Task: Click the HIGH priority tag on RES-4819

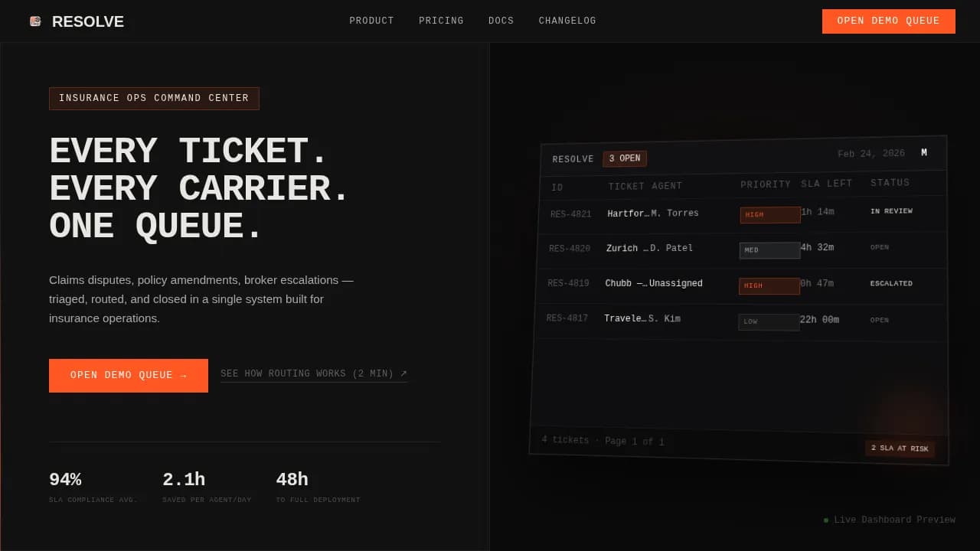Action: click(769, 286)
